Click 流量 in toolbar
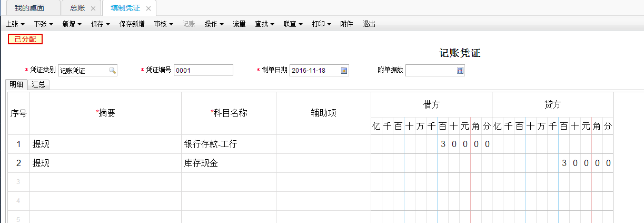This screenshot has height=223, width=644. (240, 24)
